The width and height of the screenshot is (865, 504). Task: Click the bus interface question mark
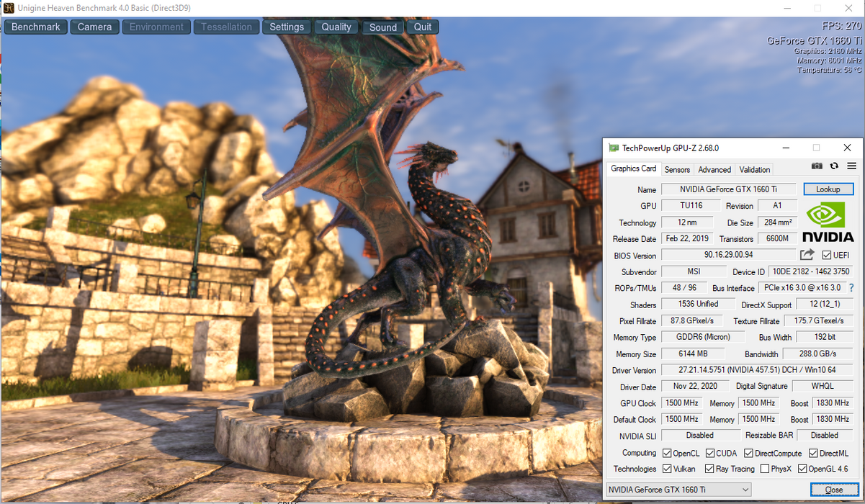click(851, 288)
